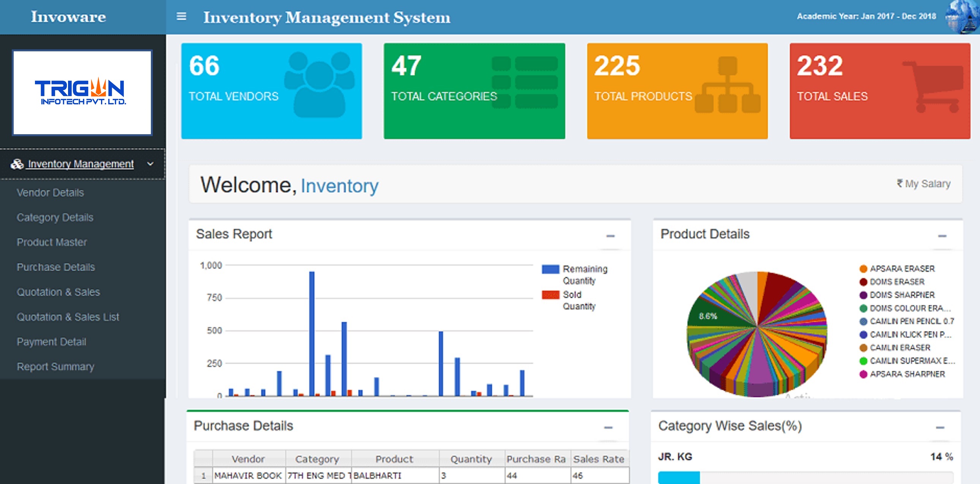Click the APSARA ERASER legend dot
Image resolution: width=980 pixels, height=484 pixels.
coord(863,269)
